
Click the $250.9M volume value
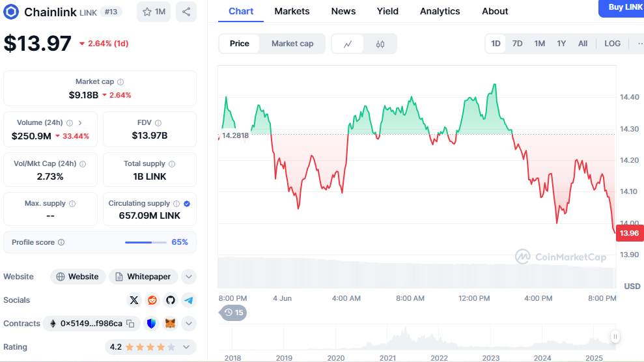[31, 136]
